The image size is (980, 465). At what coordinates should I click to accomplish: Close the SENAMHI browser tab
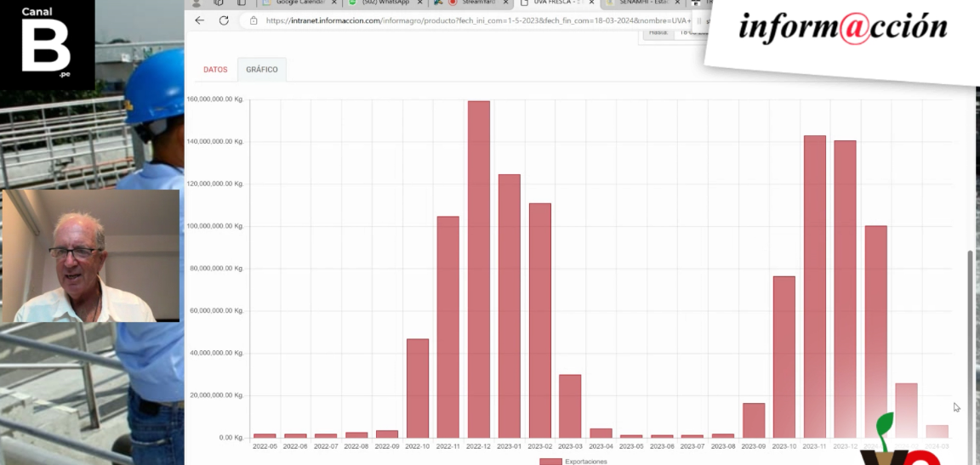(677, 3)
